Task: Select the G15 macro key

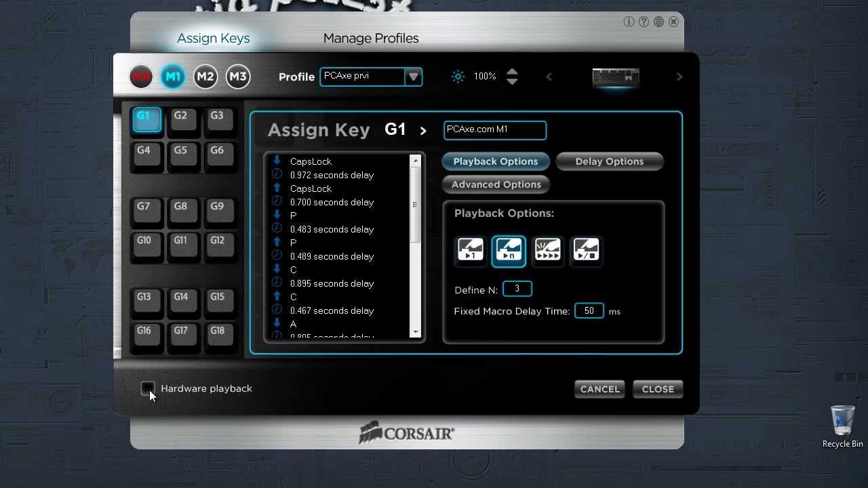Action: click(x=220, y=301)
